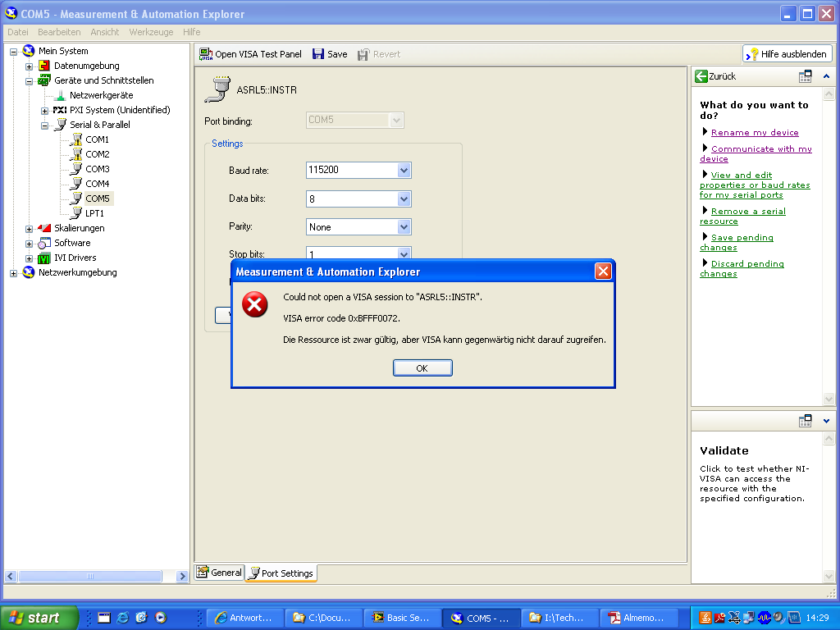The height and width of the screenshot is (630, 840).
Task: Open the Datei menu
Action: (18, 32)
